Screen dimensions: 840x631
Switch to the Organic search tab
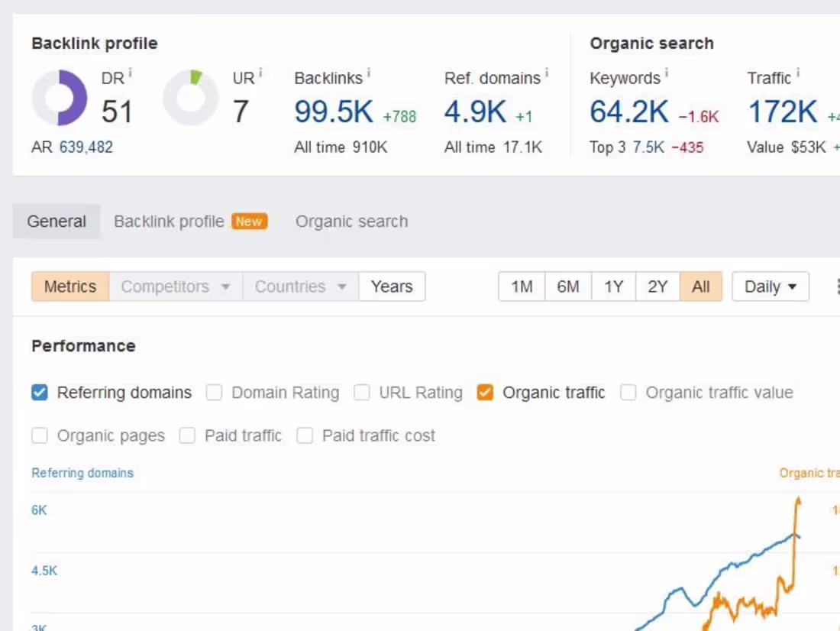[351, 222]
